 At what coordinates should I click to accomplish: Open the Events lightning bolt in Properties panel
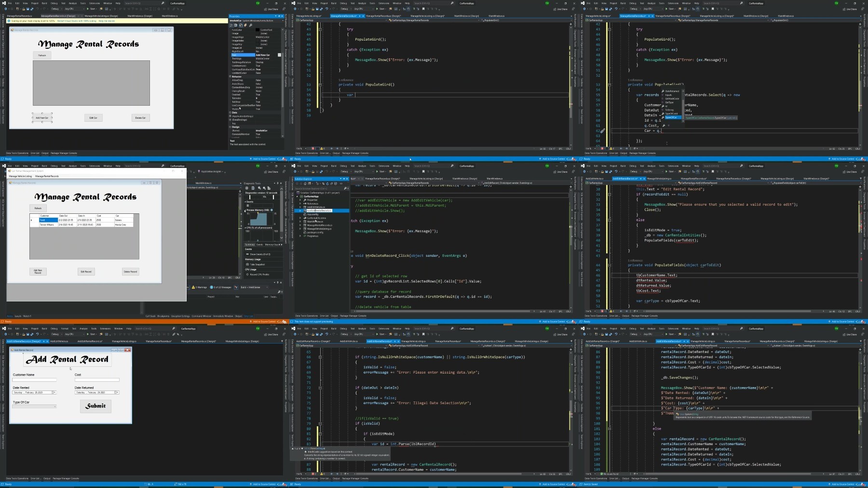[x=244, y=25]
